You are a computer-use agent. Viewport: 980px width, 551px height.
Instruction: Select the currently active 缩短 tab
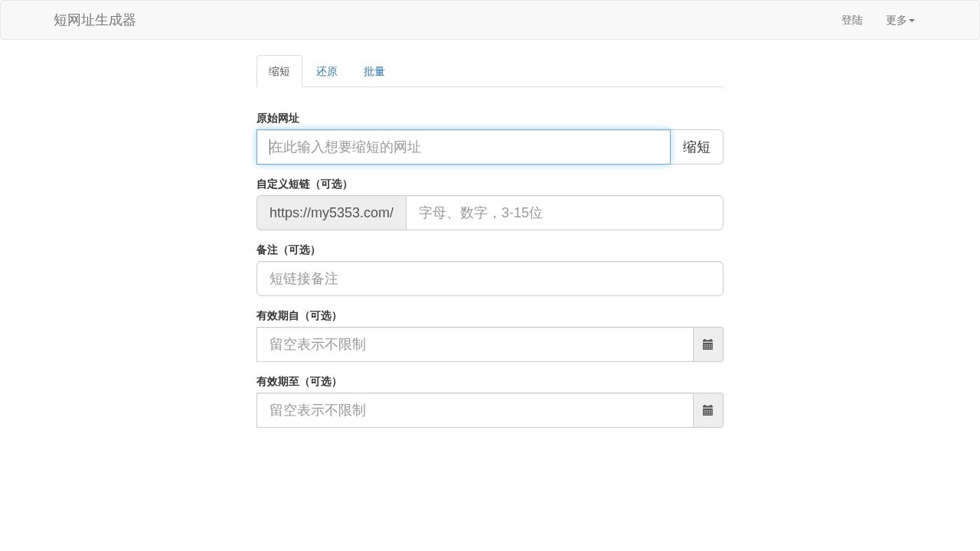[279, 71]
